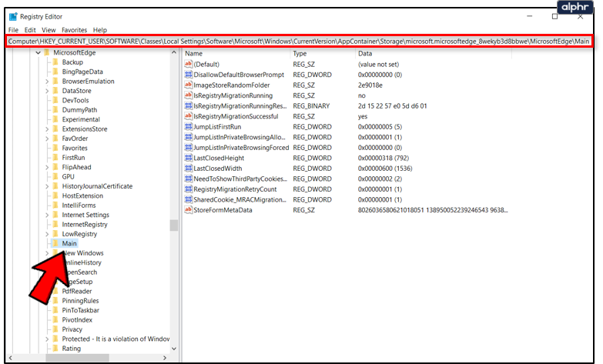Click the LastClosedWidth DWORD icon

[189, 168]
